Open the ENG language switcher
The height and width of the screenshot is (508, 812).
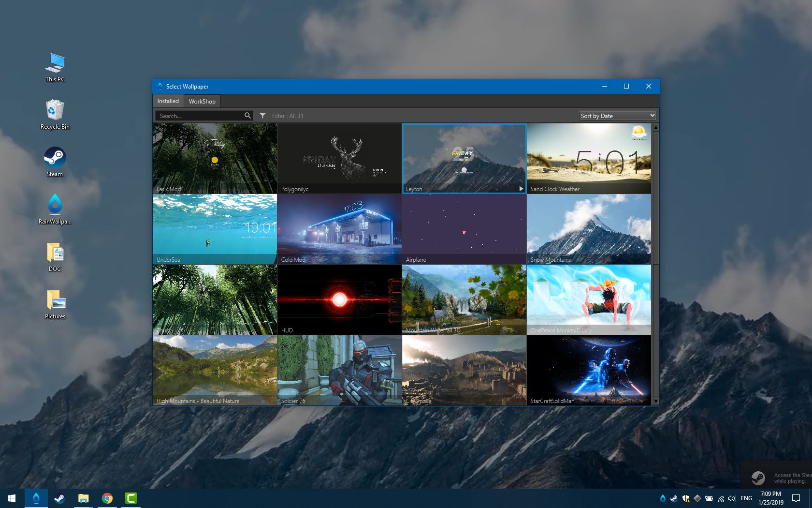(746, 498)
